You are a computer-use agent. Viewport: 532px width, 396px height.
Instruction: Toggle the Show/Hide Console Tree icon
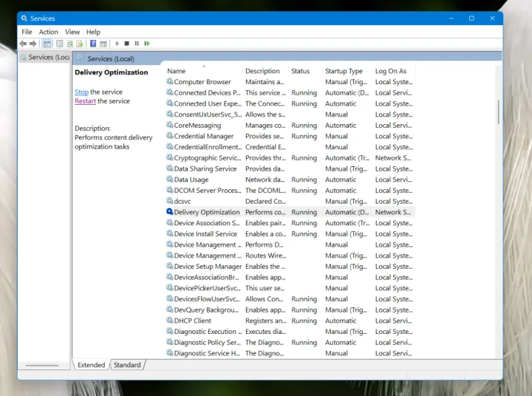point(47,44)
